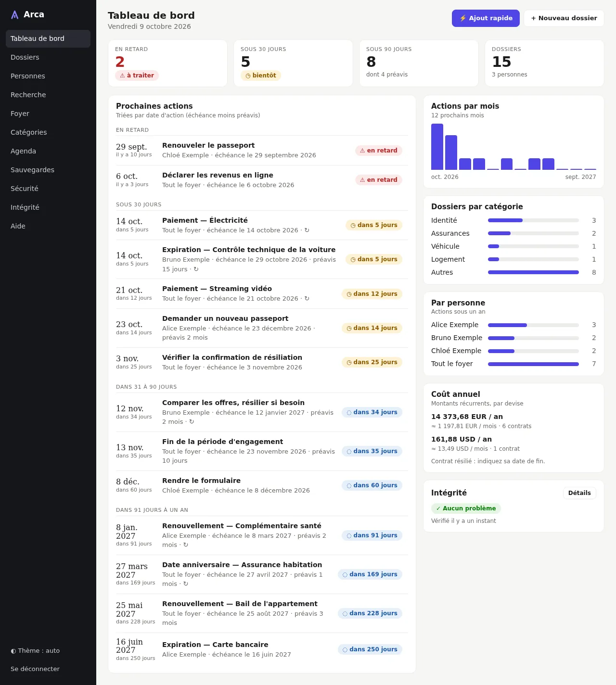616x685 pixels.
Task: Open the Aide page
Action: pos(48,226)
